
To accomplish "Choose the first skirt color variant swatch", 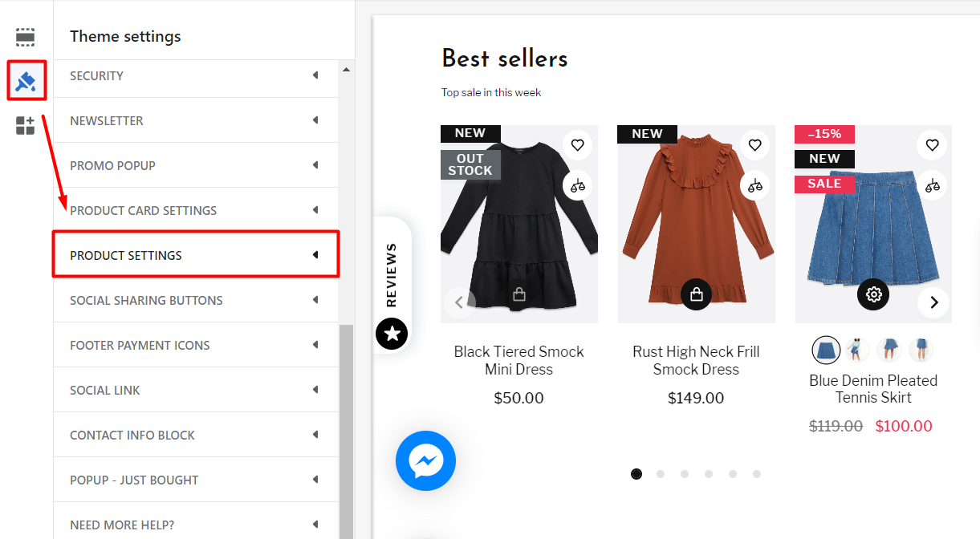I will point(826,350).
